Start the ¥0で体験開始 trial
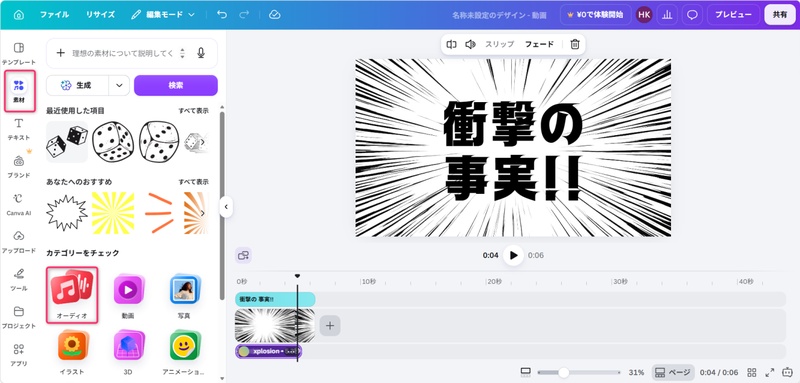800x383 pixels. tap(595, 15)
